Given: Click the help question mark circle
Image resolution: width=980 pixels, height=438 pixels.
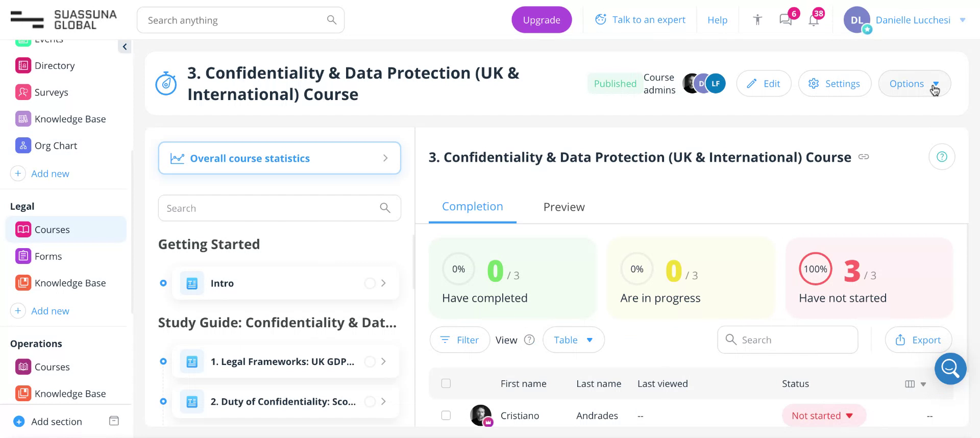Looking at the screenshot, I should click(x=942, y=157).
